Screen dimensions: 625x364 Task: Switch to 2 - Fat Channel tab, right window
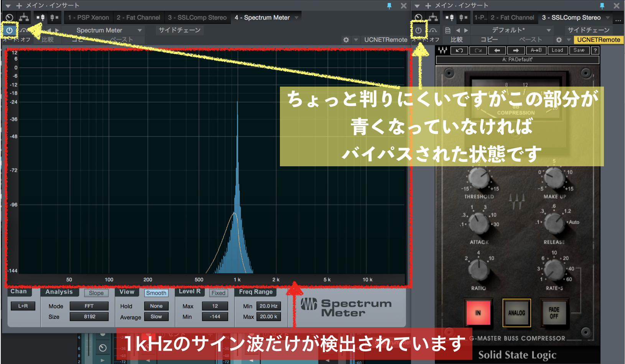pyautogui.click(x=512, y=18)
